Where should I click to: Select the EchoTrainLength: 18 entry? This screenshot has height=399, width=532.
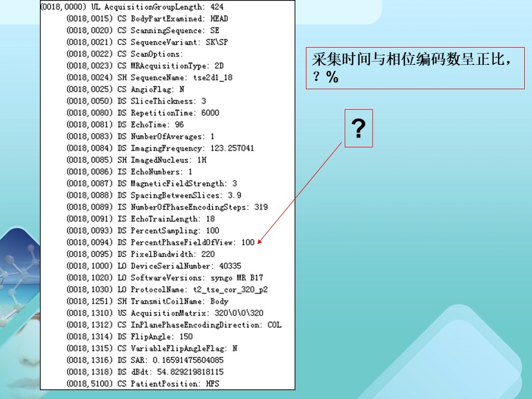tap(141, 219)
